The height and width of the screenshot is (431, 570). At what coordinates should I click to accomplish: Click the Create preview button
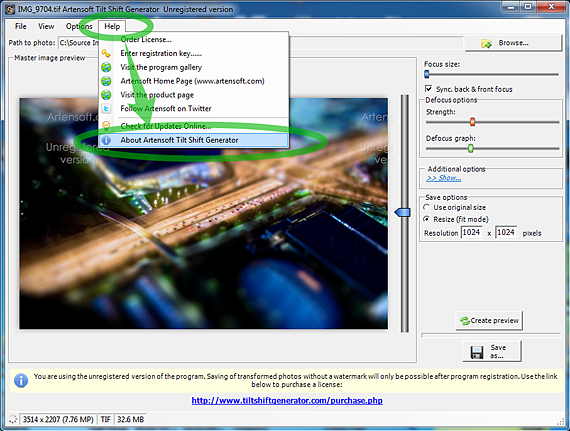(x=489, y=321)
